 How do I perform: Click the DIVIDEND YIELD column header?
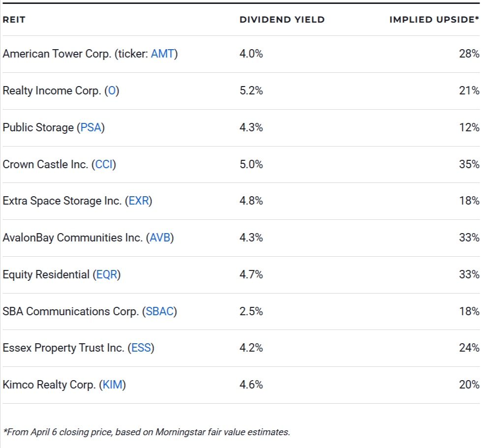pyautogui.click(x=282, y=20)
